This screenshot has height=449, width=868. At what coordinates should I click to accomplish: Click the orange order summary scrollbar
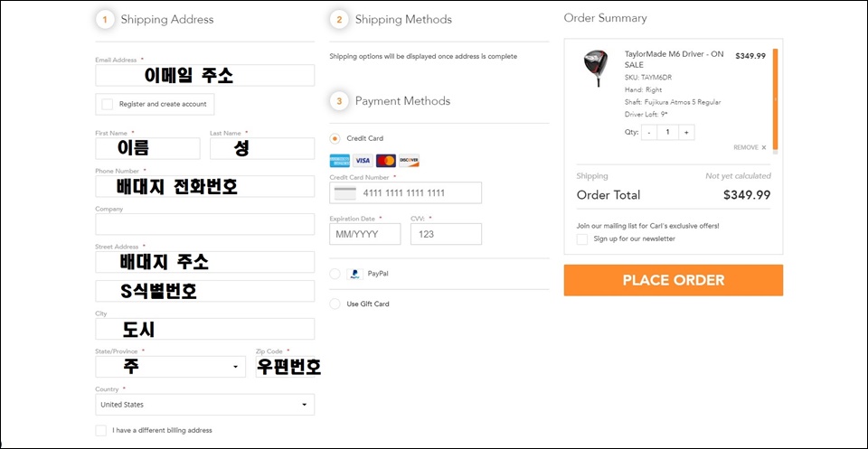[x=776, y=99]
